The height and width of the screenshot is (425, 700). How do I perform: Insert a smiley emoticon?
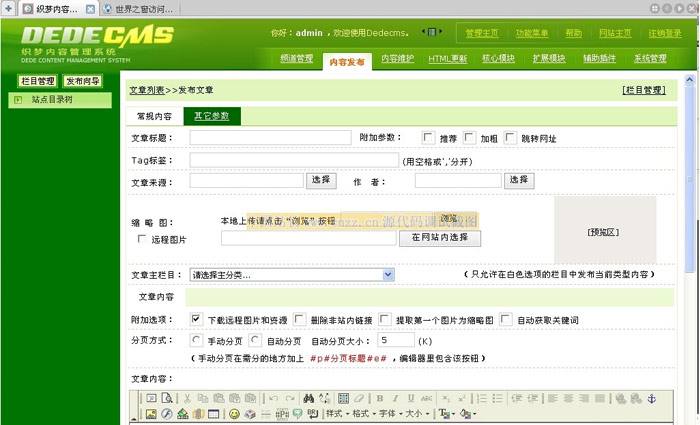click(x=234, y=413)
